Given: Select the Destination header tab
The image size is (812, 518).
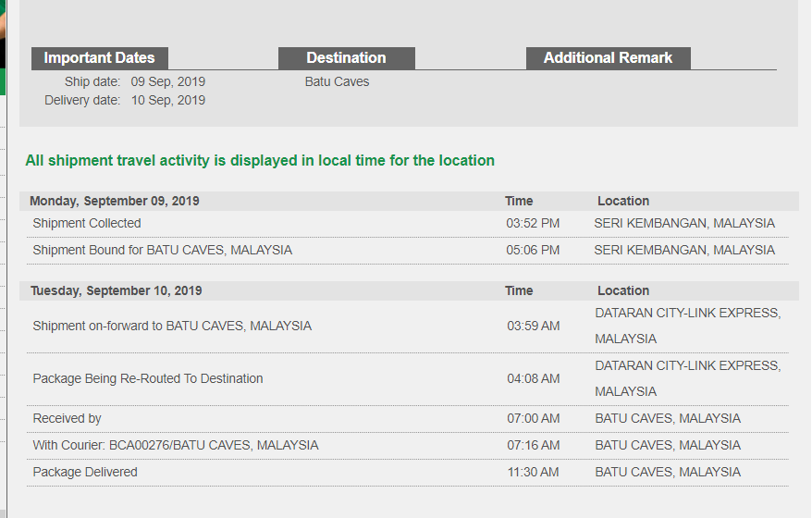Looking at the screenshot, I should [347, 58].
